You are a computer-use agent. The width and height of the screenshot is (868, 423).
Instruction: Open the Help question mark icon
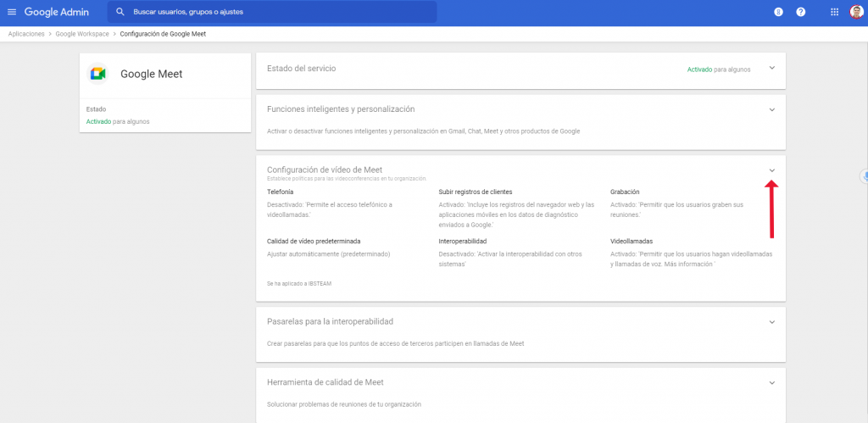800,12
